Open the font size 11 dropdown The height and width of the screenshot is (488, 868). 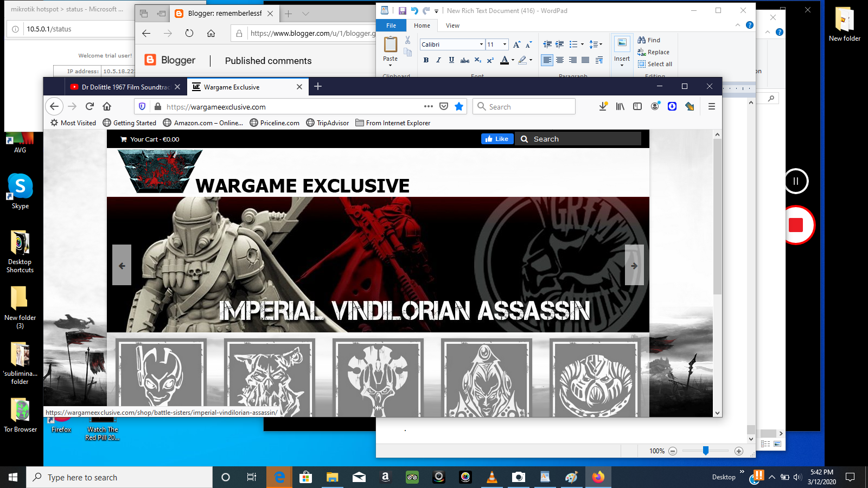click(505, 44)
